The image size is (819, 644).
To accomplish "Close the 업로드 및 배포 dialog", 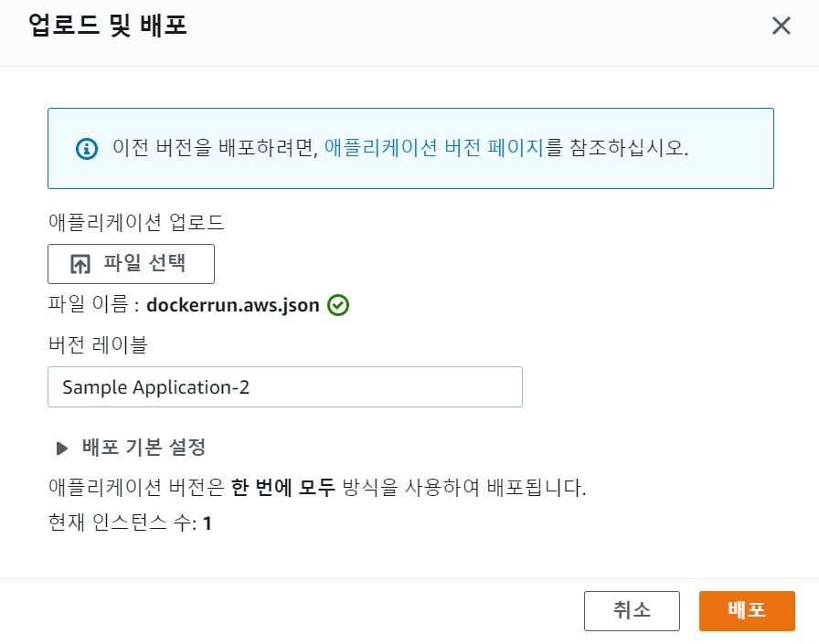I will coord(781,25).
